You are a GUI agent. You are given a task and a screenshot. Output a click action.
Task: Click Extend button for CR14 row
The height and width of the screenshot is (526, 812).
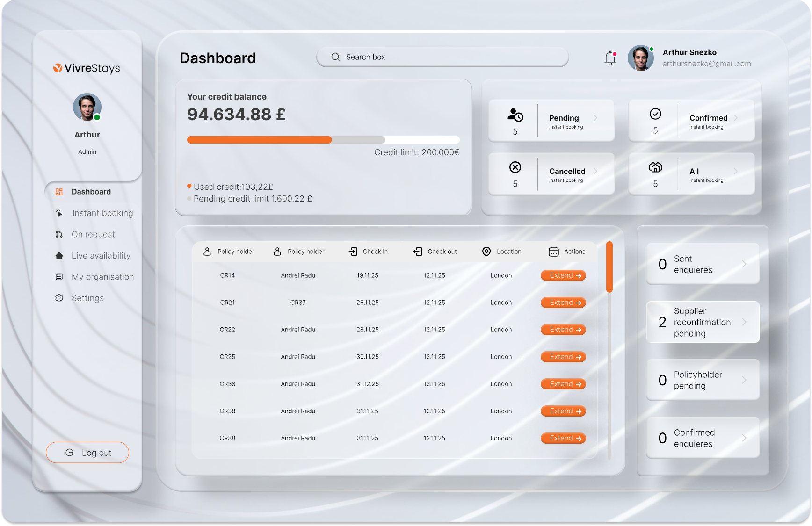click(x=563, y=276)
